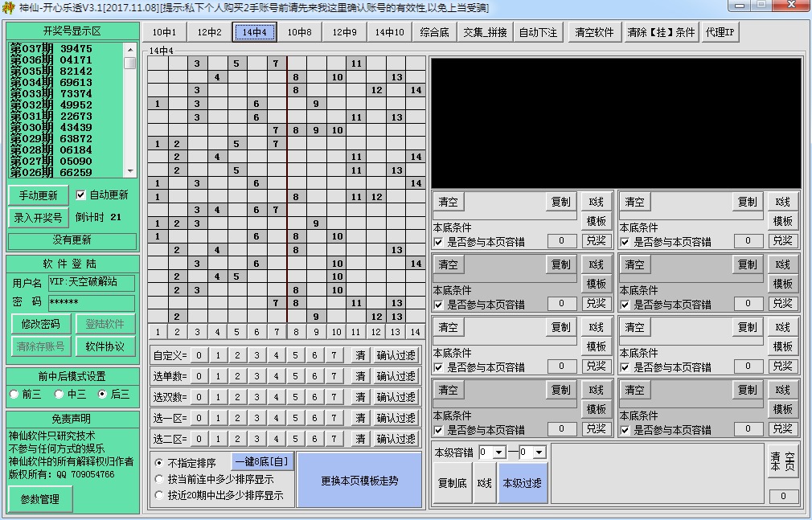Choose 按近20期中出多少排序显示 sorting option
Image resolution: width=812 pixels, height=520 pixels.
point(158,496)
